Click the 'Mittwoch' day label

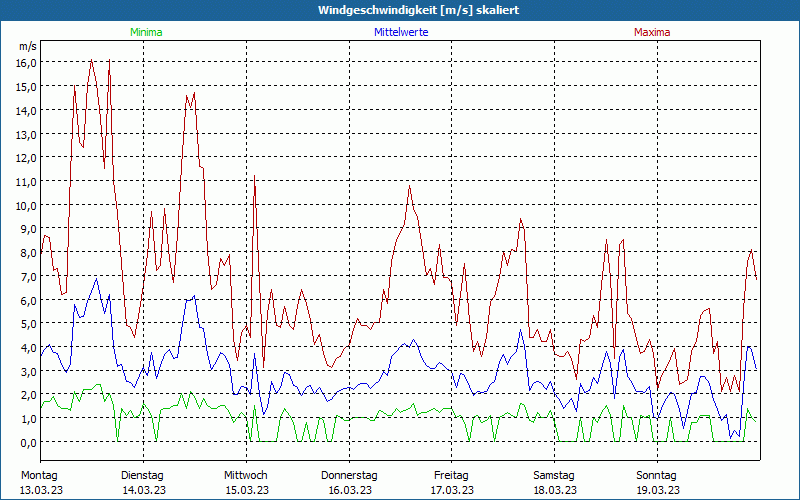(x=246, y=476)
